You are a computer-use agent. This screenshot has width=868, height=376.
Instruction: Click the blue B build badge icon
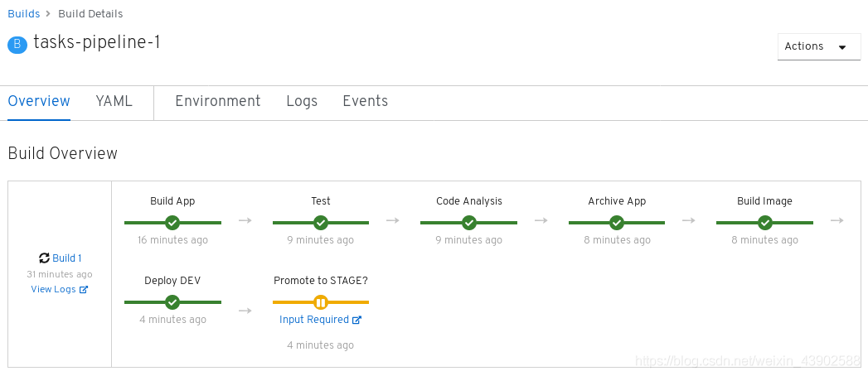pyautogui.click(x=17, y=44)
